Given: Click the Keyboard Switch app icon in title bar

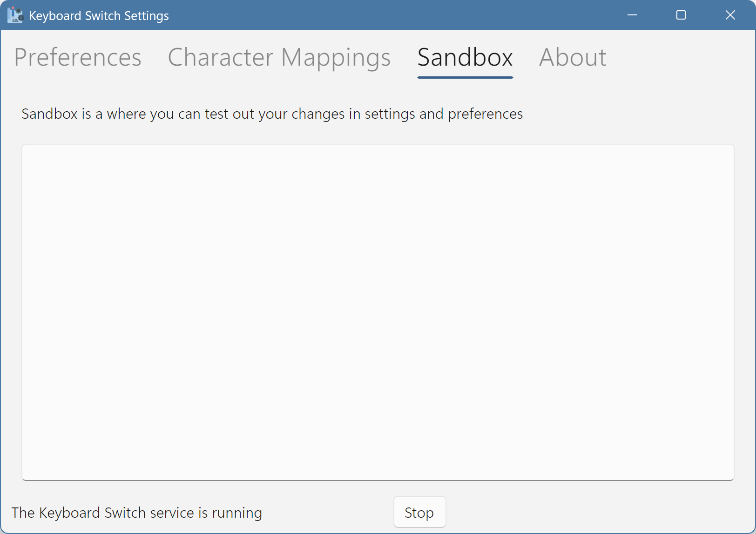Looking at the screenshot, I should (x=15, y=15).
